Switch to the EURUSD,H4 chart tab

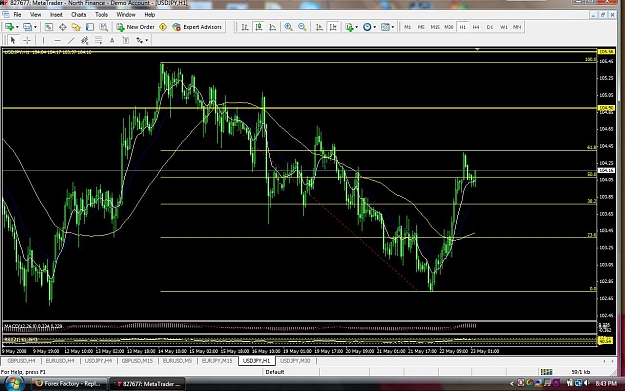pyautogui.click(x=60, y=361)
